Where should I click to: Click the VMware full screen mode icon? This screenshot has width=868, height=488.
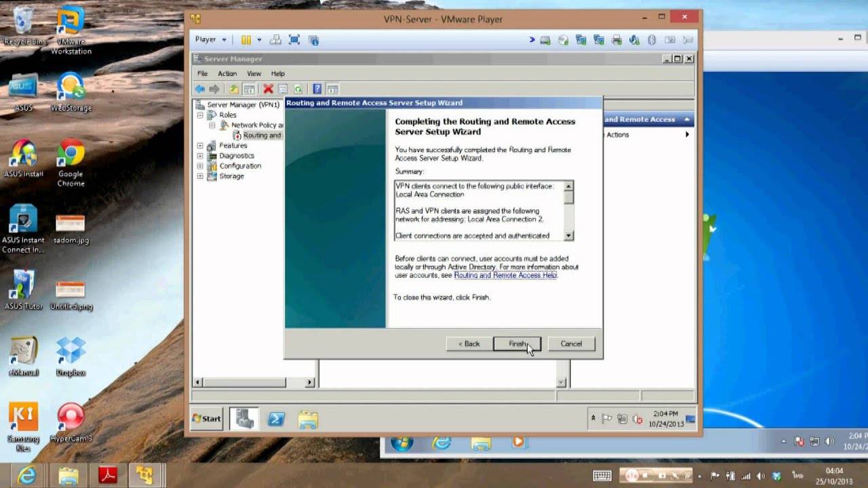coord(294,40)
